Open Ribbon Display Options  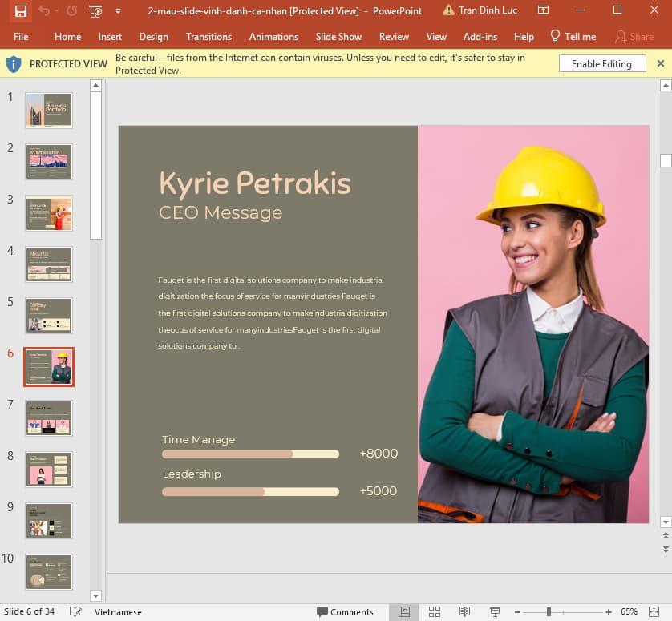point(544,11)
